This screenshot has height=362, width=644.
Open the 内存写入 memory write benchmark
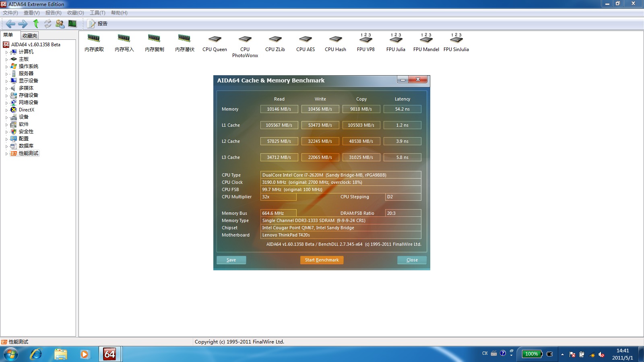(124, 43)
